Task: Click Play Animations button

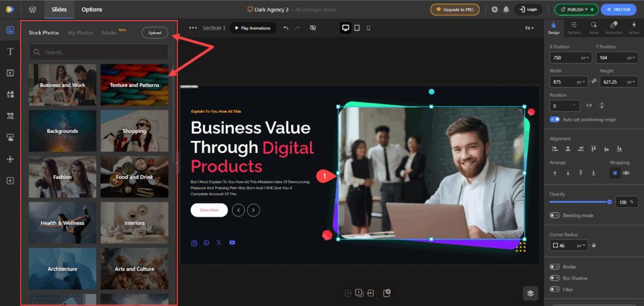Action: 253,28
